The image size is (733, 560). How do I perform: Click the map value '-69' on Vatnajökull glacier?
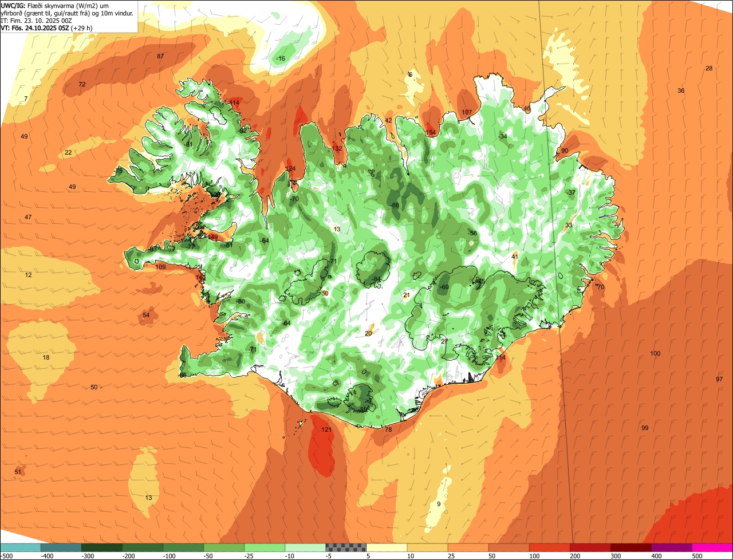(x=444, y=287)
